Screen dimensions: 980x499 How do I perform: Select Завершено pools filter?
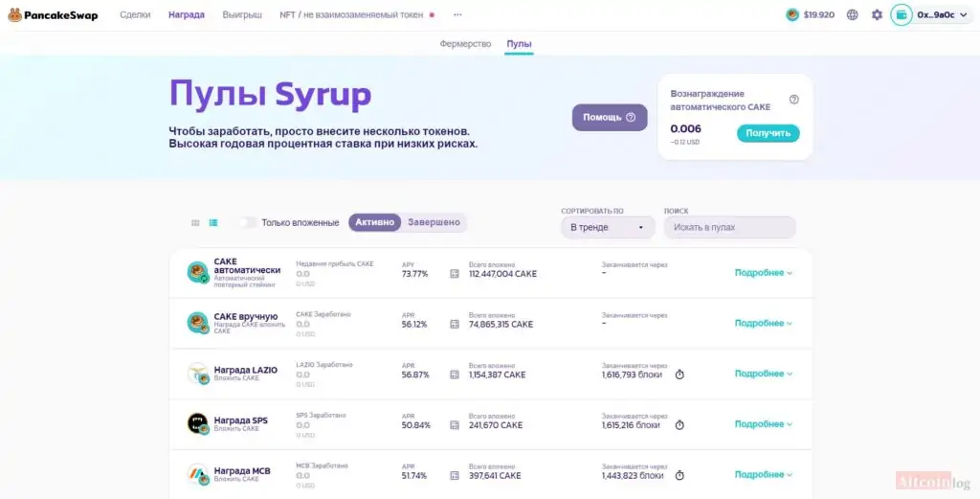434,222
